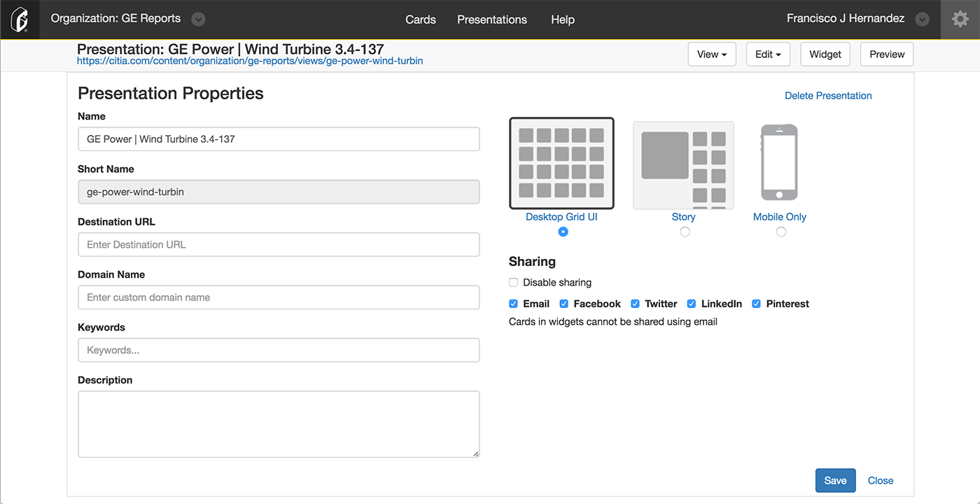The height and width of the screenshot is (504, 980).
Task: Click the Story label link
Action: [683, 217]
